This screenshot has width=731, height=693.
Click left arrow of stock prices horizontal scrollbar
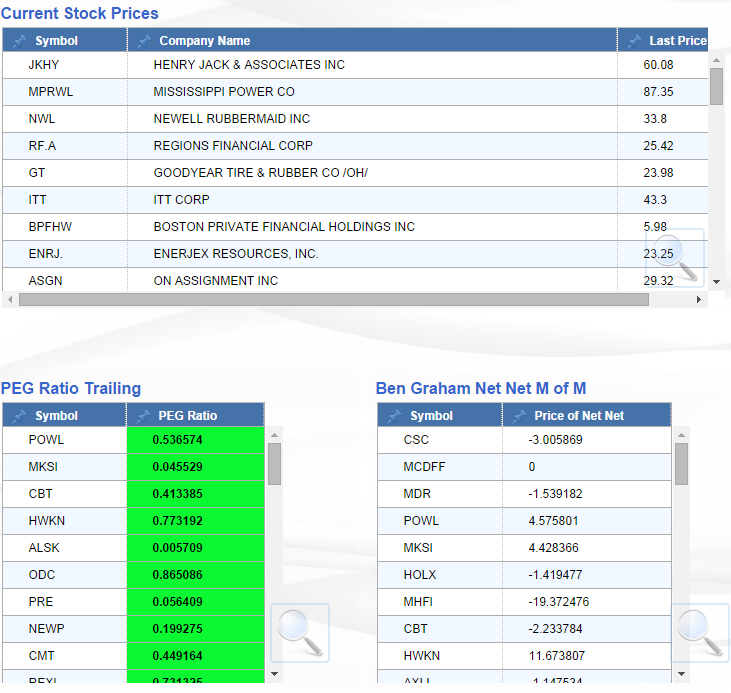10,299
